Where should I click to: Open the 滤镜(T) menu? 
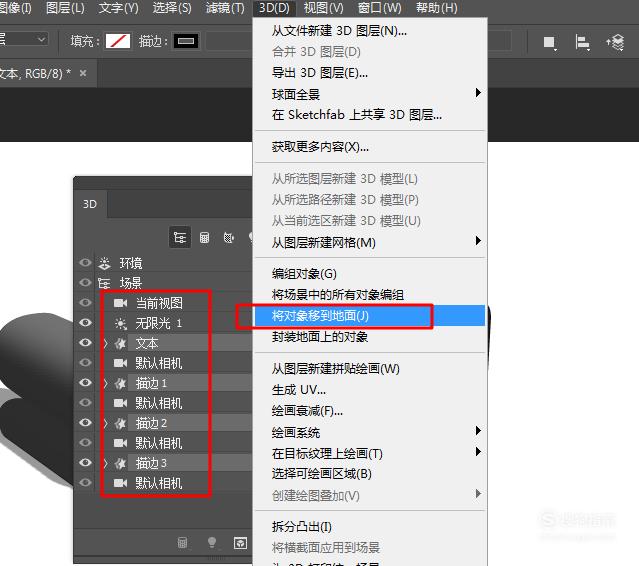point(225,8)
